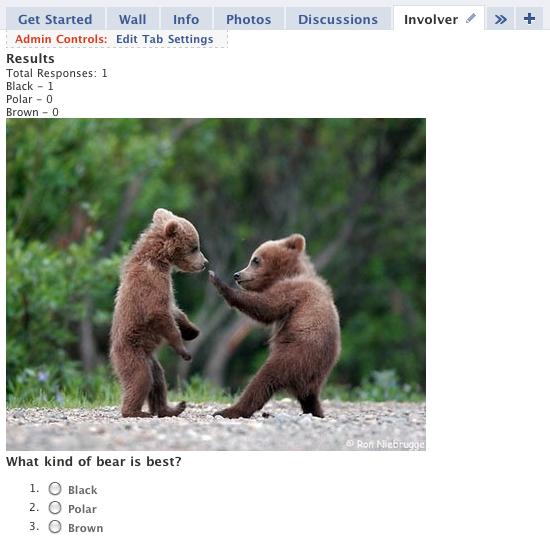Open the Info tab

186,19
